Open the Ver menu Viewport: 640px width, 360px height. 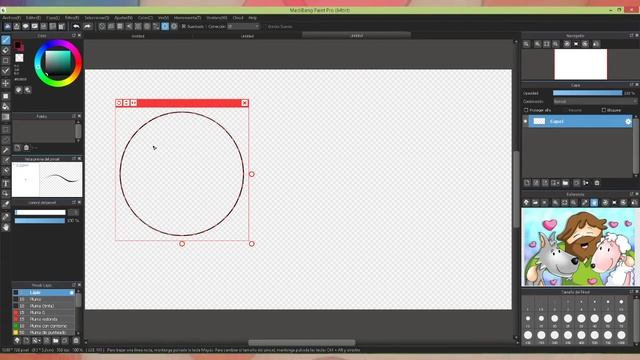163,18
